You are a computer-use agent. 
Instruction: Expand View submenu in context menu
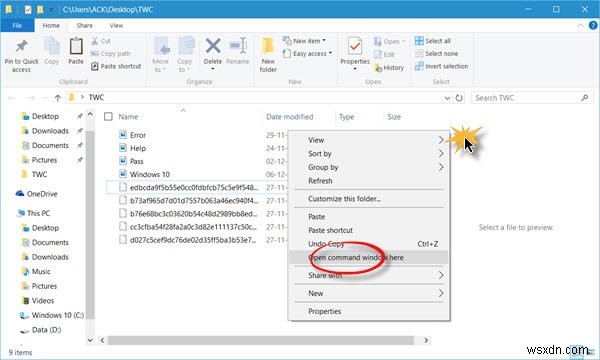pyautogui.click(x=441, y=140)
